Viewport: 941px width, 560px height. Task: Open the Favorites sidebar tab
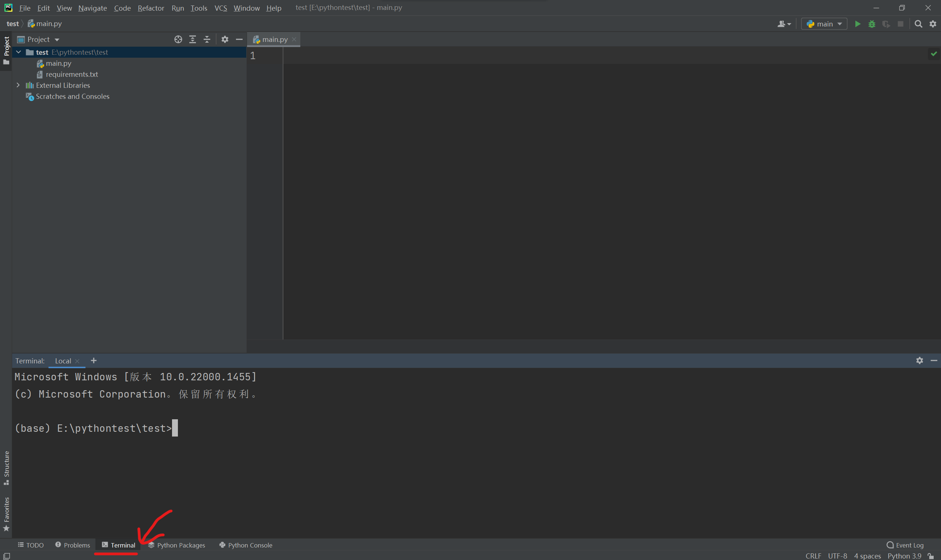click(x=6, y=514)
